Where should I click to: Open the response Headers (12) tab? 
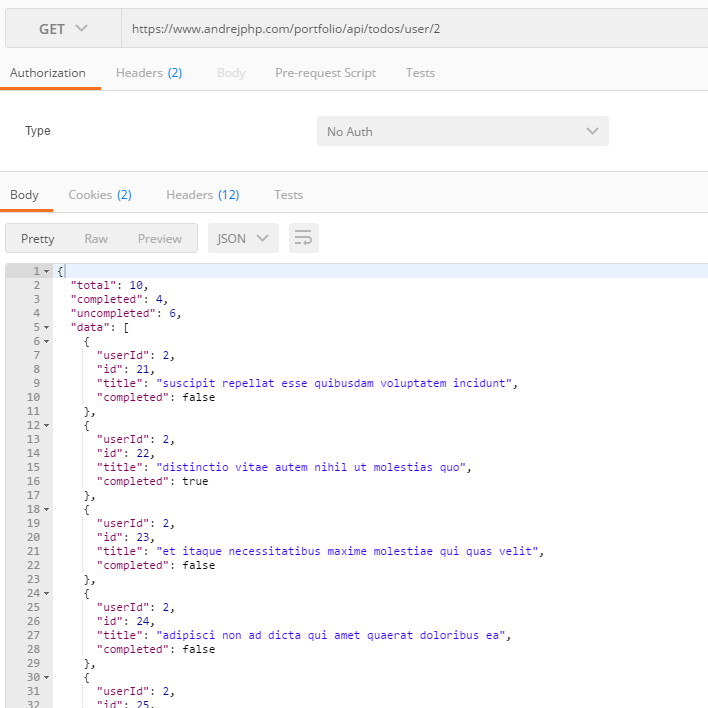click(203, 195)
